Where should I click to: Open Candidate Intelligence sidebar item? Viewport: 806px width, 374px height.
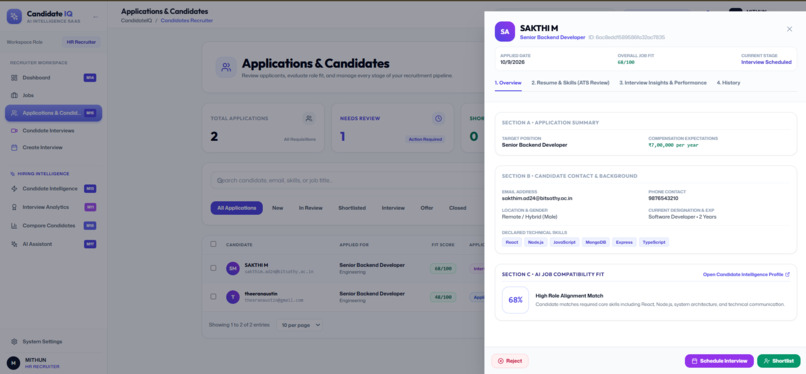click(x=53, y=189)
